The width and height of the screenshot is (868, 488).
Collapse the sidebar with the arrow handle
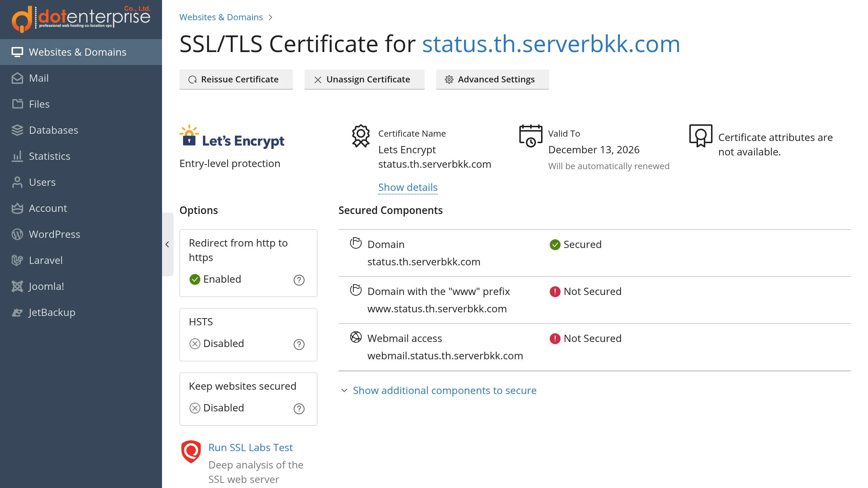(167, 244)
